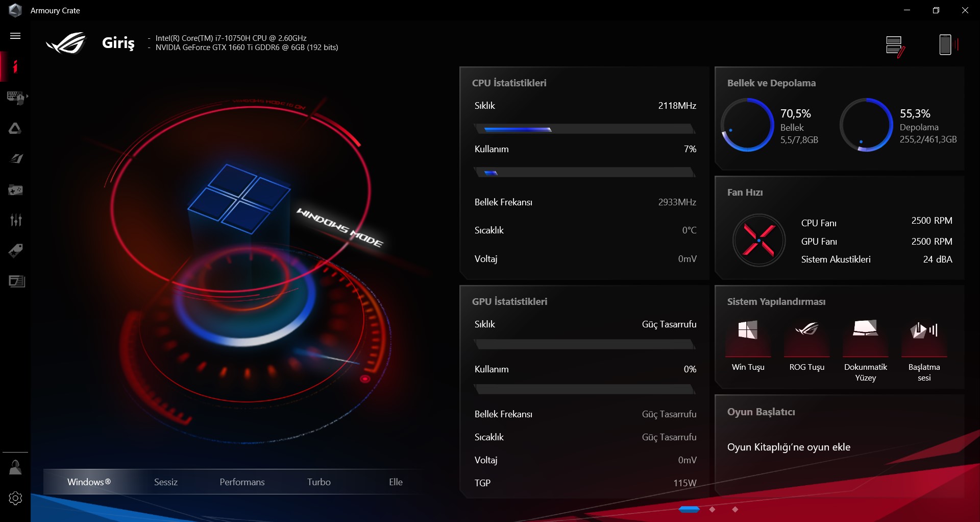The width and height of the screenshot is (980, 522).
Task: Open the Game Library controller icon
Action: click(15, 190)
